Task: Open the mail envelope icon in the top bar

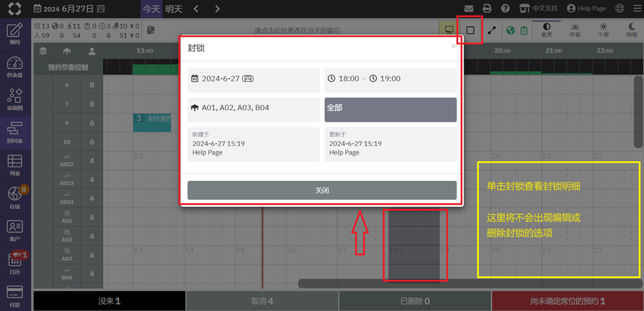Action: tap(469, 8)
